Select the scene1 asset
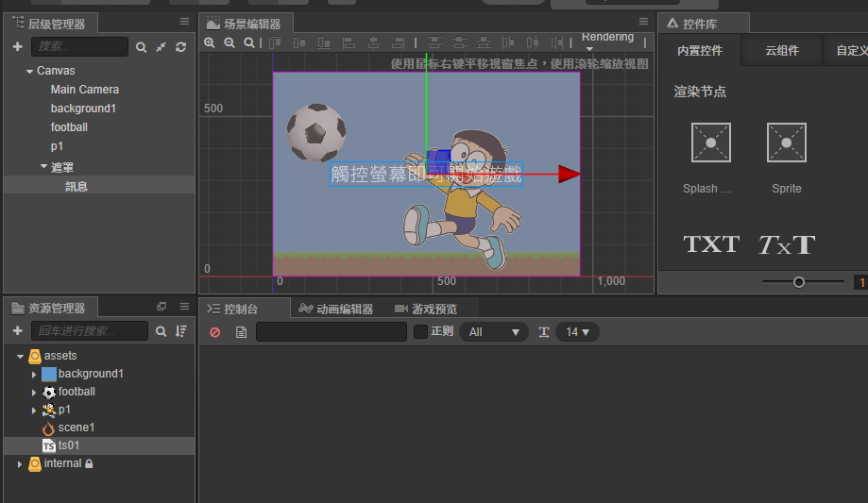 (77, 428)
